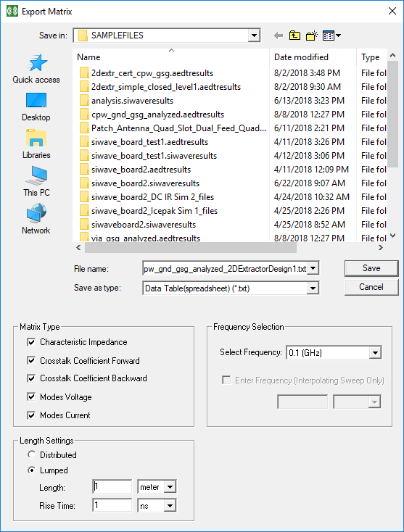Image resolution: width=404 pixels, height=532 pixels.
Task: Toggle Crosstalk Coefficient Forward checkbox
Action: pyautogui.click(x=31, y=360)
